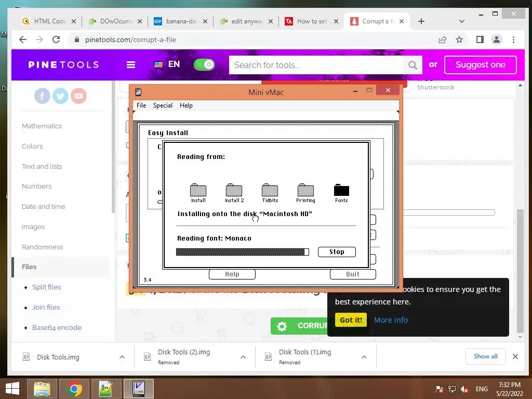Expand Disk Tools (1).img download options
This screenshot has height=399, width=532.
364,357
